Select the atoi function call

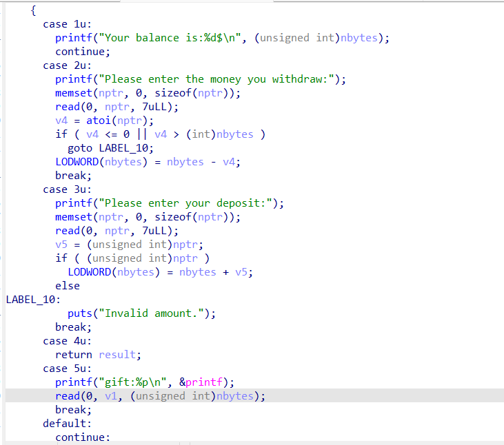pyautogui.click(x=97, y=121)
